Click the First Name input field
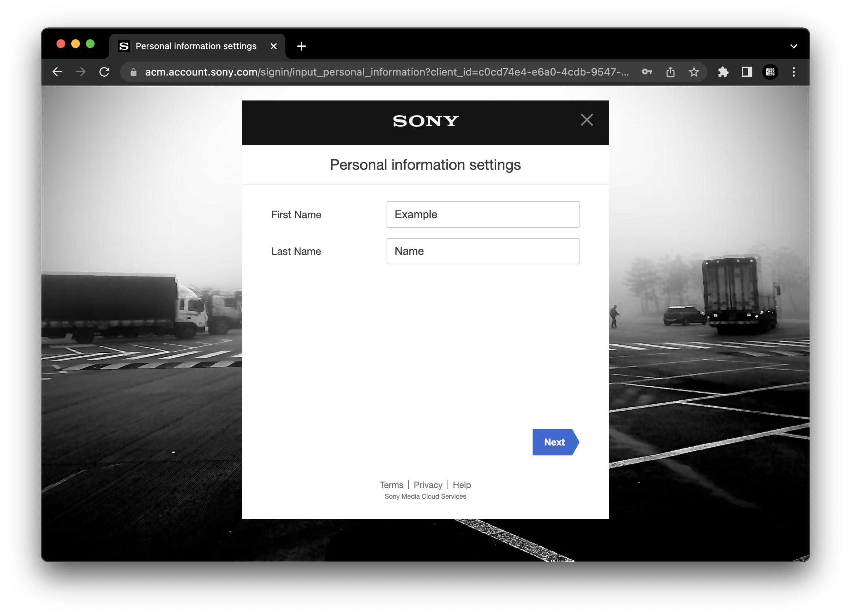 click(482, 214)
